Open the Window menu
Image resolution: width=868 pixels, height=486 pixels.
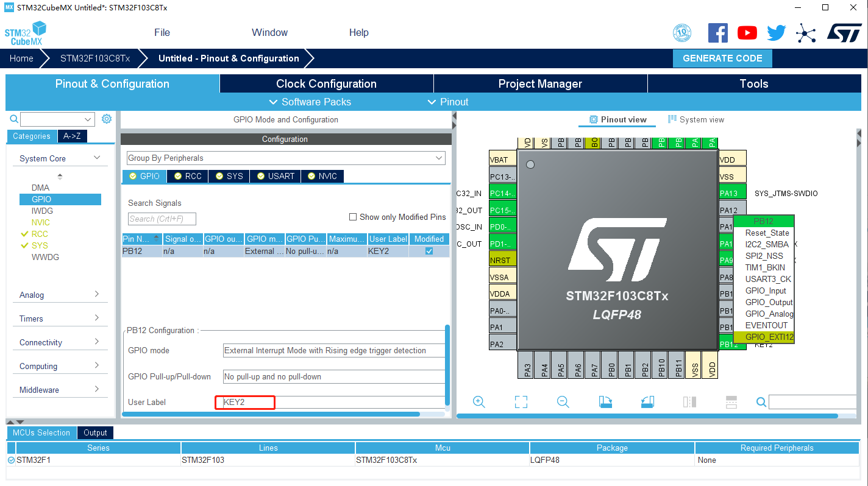click(269, 33)
